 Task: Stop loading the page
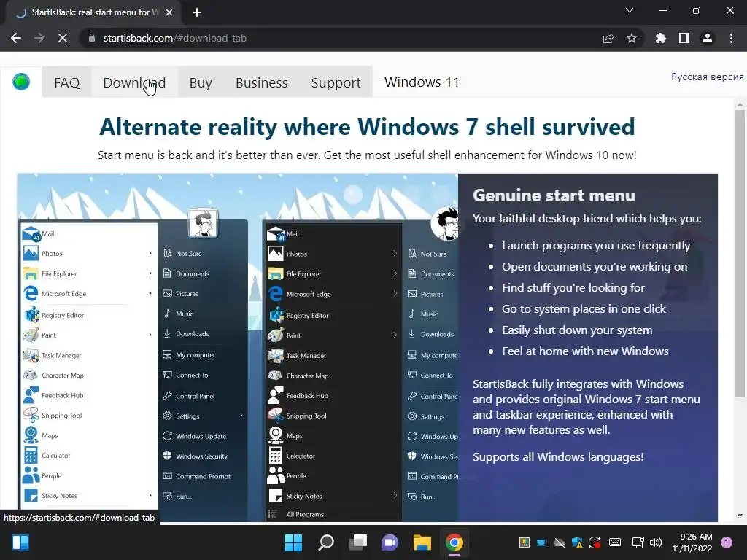point(63,38)
